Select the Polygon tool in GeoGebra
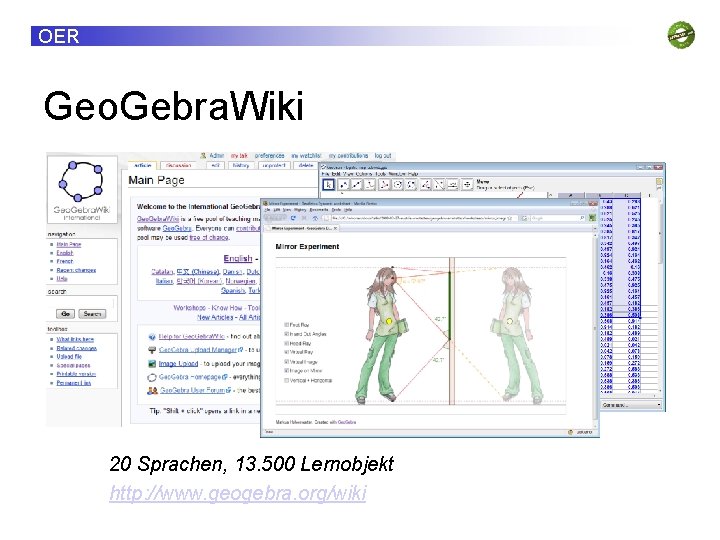Screen dimensions: 720x540 click(x=384, y=185)
